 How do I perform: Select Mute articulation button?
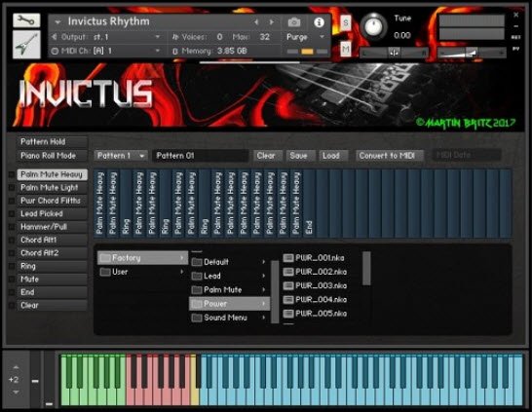tap(52, 280)
